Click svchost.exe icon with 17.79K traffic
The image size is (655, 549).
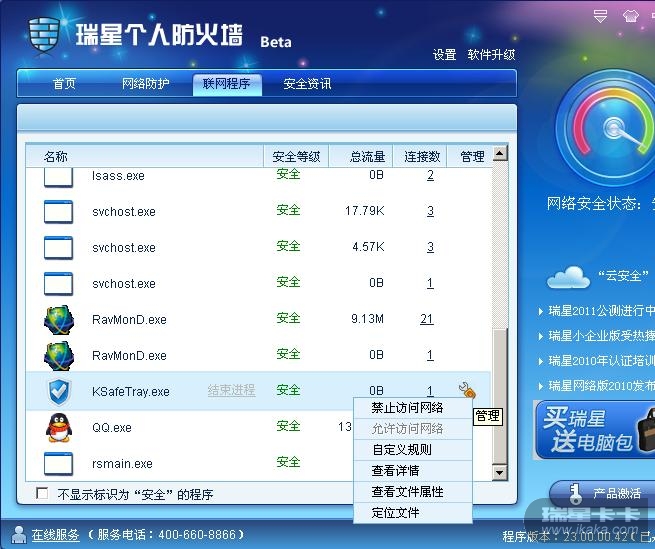(58, 211)
